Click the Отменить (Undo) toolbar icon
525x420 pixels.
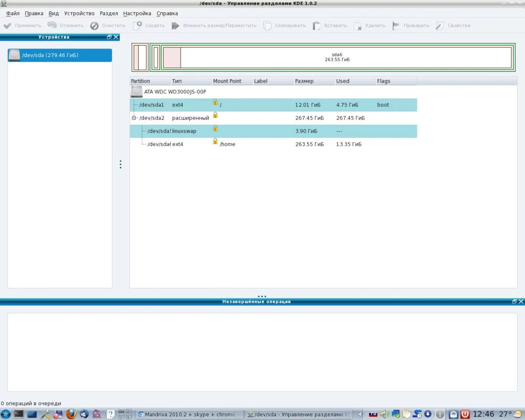52,26
